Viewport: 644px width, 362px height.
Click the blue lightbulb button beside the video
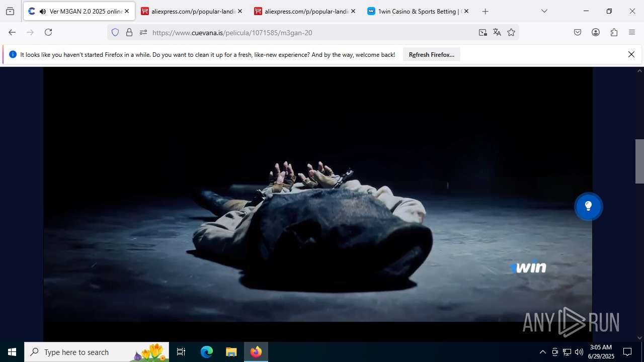click(589, 206)
